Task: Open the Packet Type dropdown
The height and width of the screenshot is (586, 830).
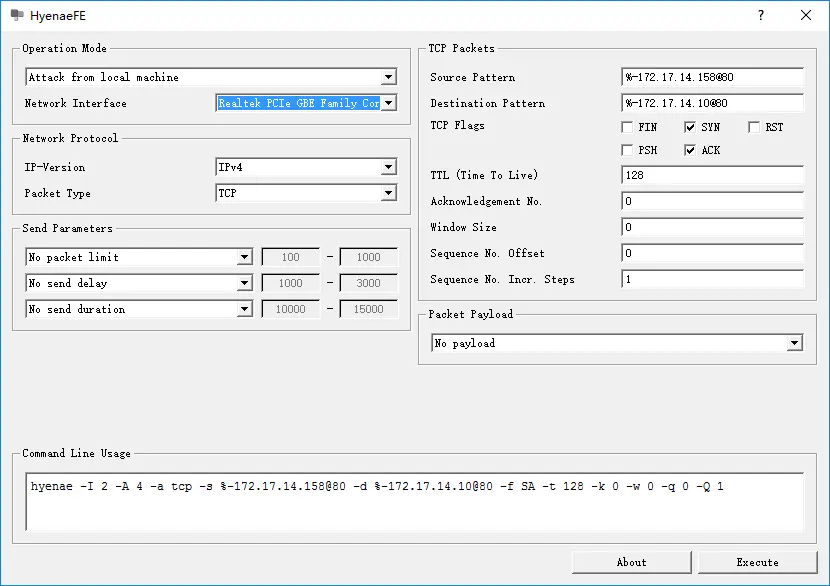Action: click(x=388, y=193)
